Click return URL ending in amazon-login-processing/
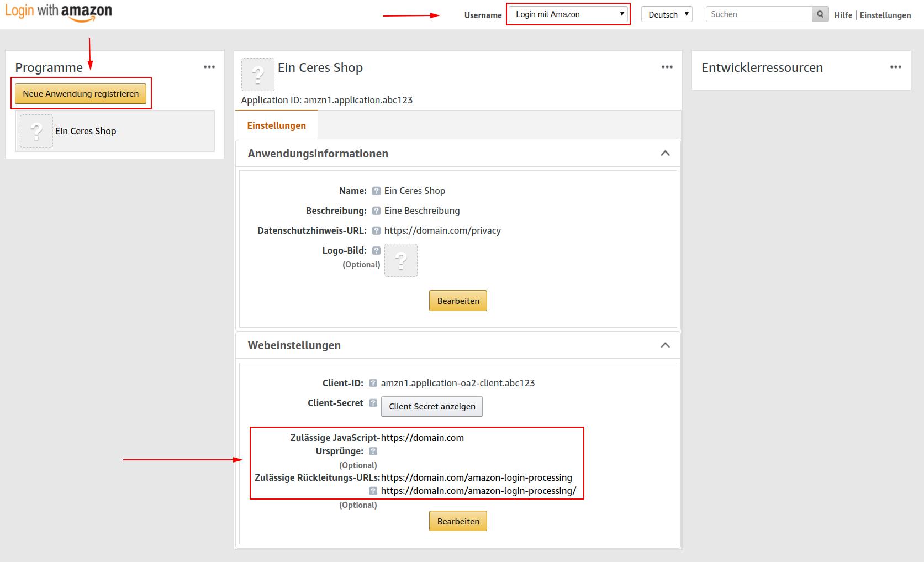The height and width of the screenshot is (562, 924). pyautogui.click(x=478, y=491)
